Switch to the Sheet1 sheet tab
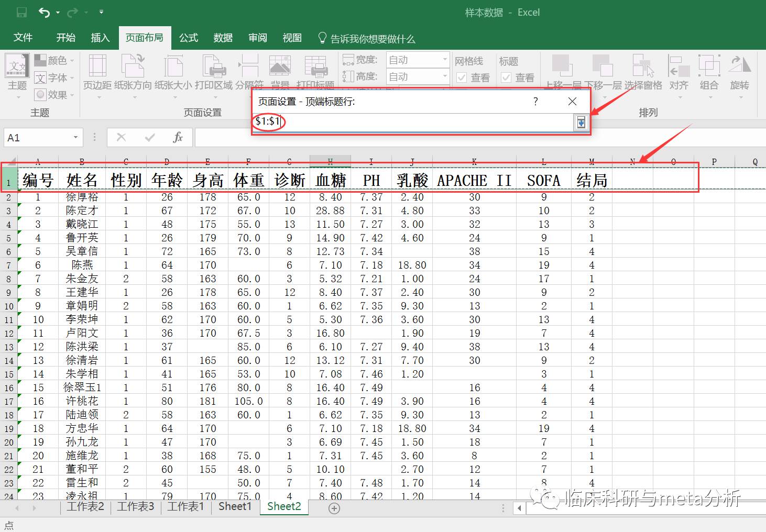The image size is (766, 532). [x=235, y=506]
